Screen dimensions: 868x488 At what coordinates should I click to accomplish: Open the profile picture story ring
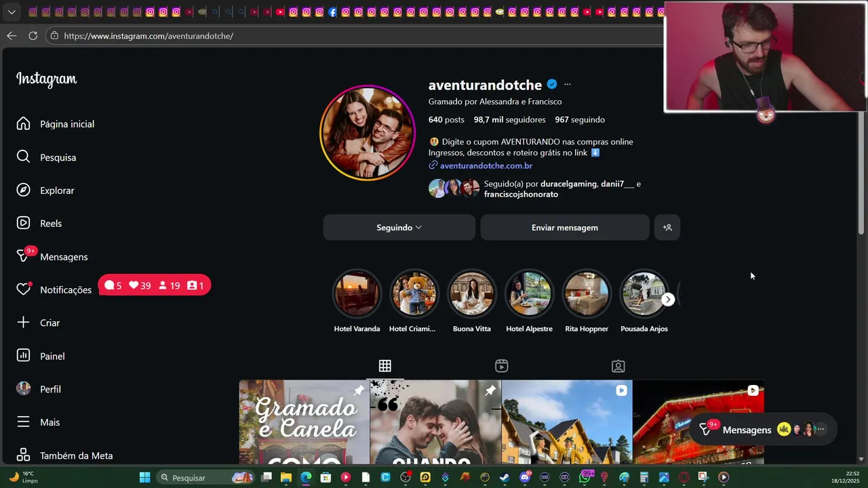click(x=367, y=134)
